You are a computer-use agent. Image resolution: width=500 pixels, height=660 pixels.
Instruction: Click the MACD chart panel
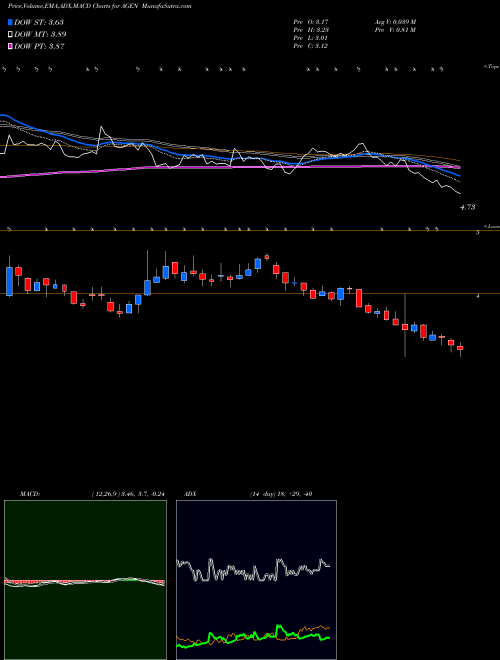pos(85,580)
